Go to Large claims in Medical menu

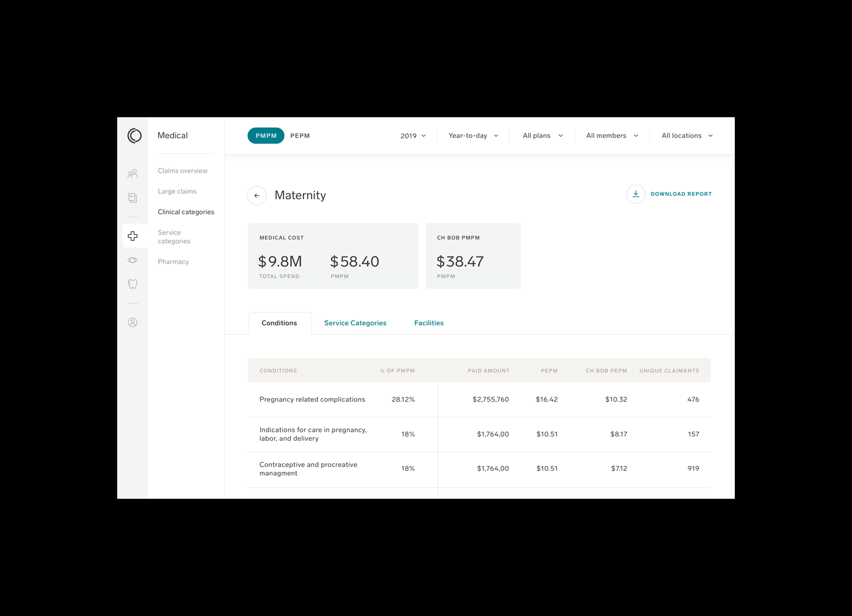tap(177, 192)
